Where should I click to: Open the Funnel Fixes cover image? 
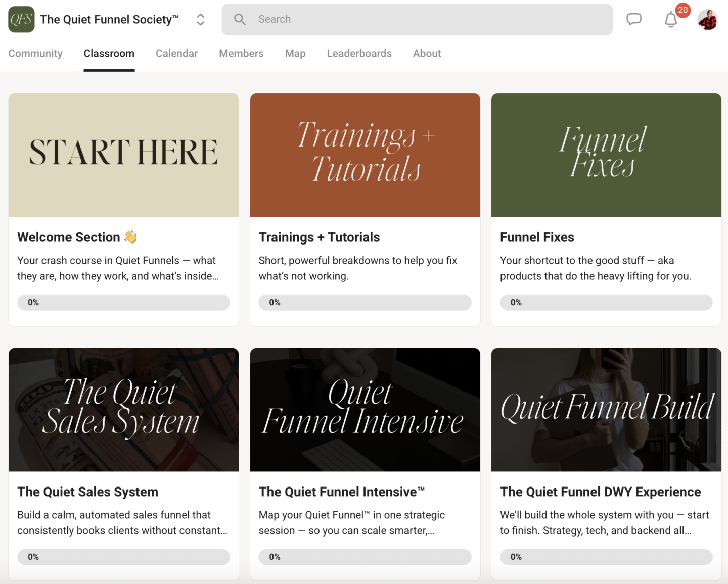tap(606, 155)
